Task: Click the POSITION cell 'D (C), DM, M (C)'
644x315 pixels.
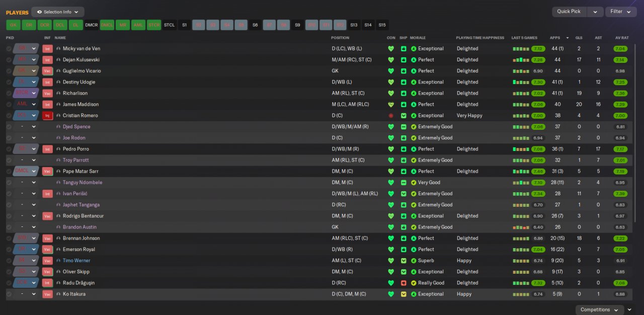Action: click(349, 294)
